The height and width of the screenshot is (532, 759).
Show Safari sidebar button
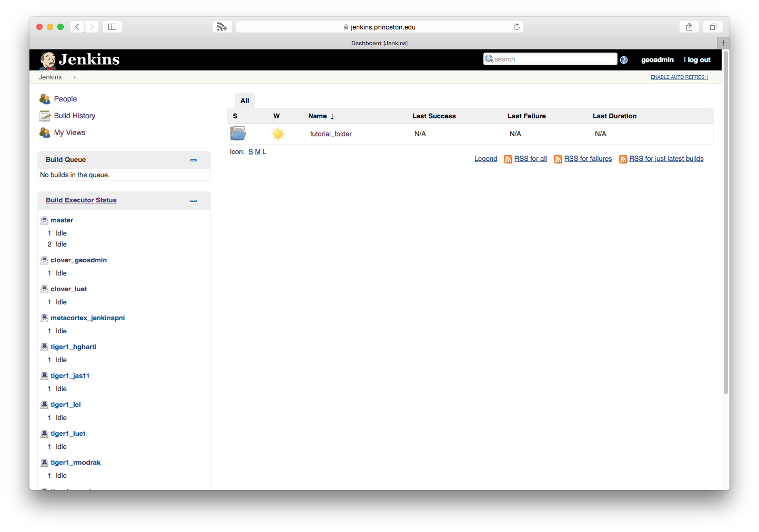[112, 27]
